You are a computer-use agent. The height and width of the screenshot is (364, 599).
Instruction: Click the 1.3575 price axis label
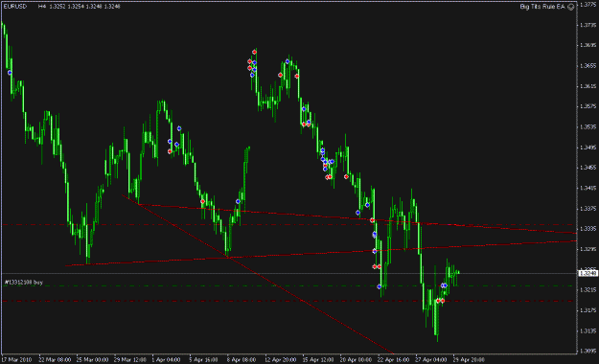(587, 106)
